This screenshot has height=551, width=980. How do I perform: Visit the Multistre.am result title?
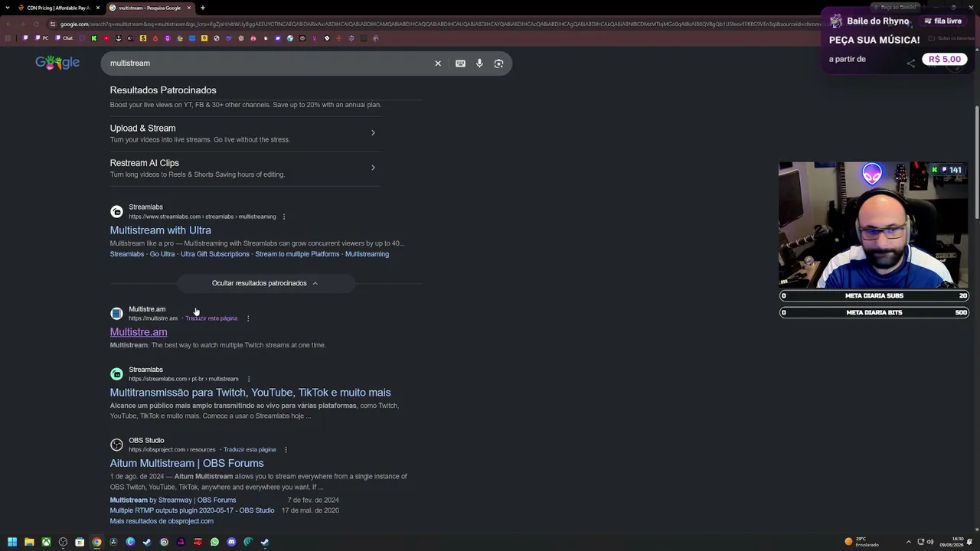(x=138, y=332)
